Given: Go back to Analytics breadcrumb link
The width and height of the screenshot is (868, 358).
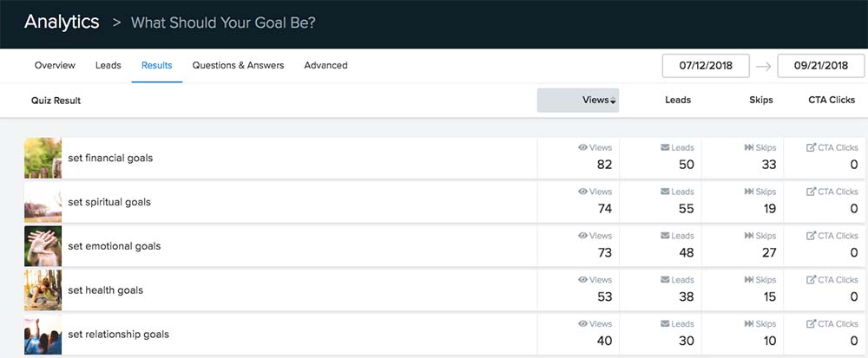Looking at the screenshot, I should (x=62, y=22).
